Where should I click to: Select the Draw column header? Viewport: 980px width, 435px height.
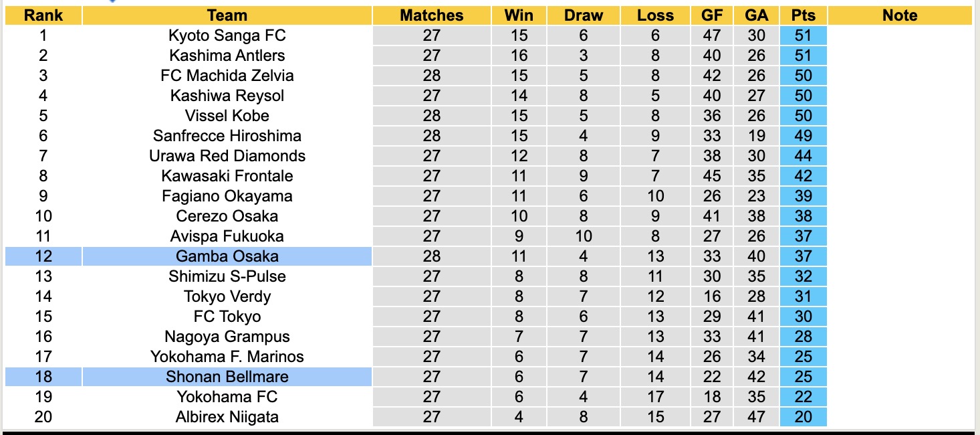click(x=583, y=15)
